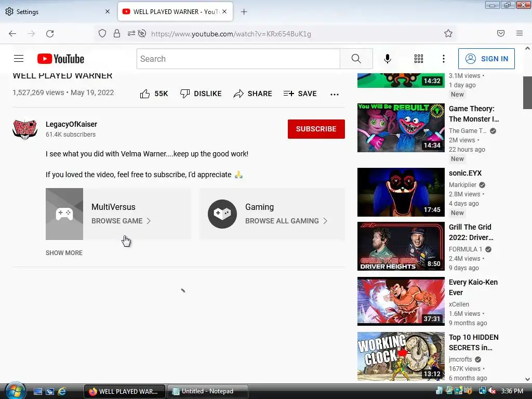Viewport: 532px width, 399px height.
Task: Click the search magnifier button
Action: (356, 59)
